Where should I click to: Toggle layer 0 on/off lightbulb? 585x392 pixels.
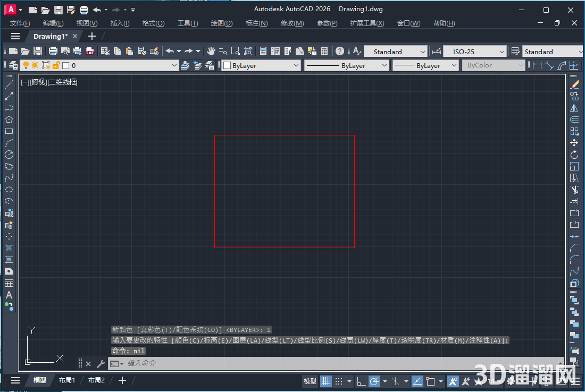26,65
